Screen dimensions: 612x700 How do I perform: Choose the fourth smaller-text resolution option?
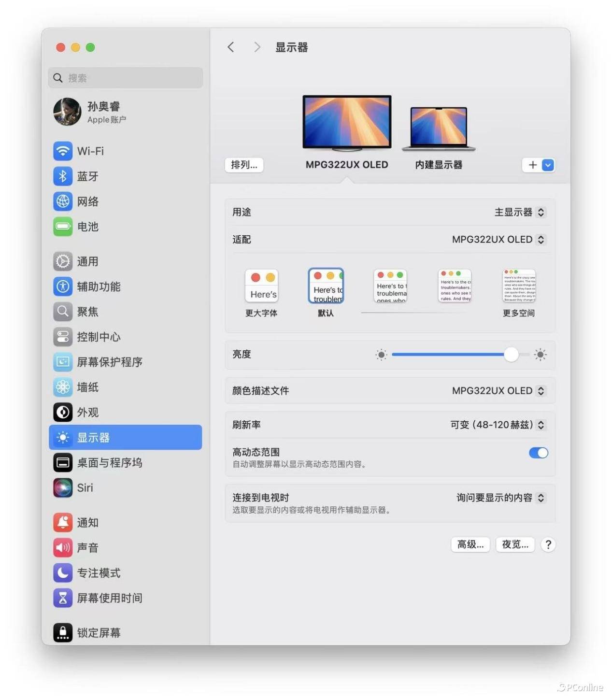pos(455,286)
